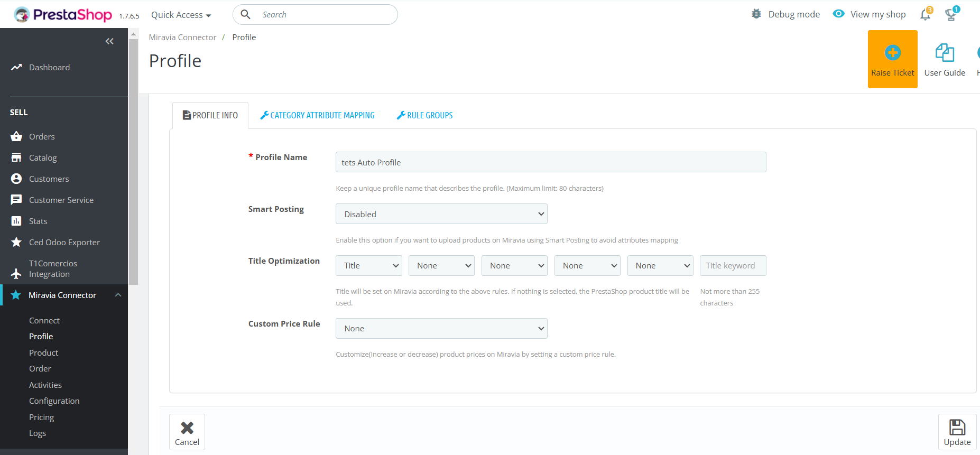Click Debug mode link text

(794, 14)
